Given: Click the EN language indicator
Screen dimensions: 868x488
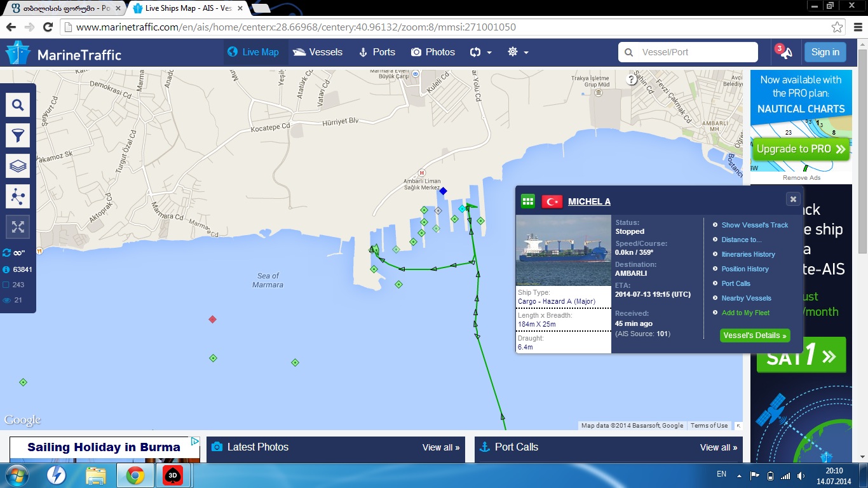Looking at the screenshot, I should (x=721, y=474).
